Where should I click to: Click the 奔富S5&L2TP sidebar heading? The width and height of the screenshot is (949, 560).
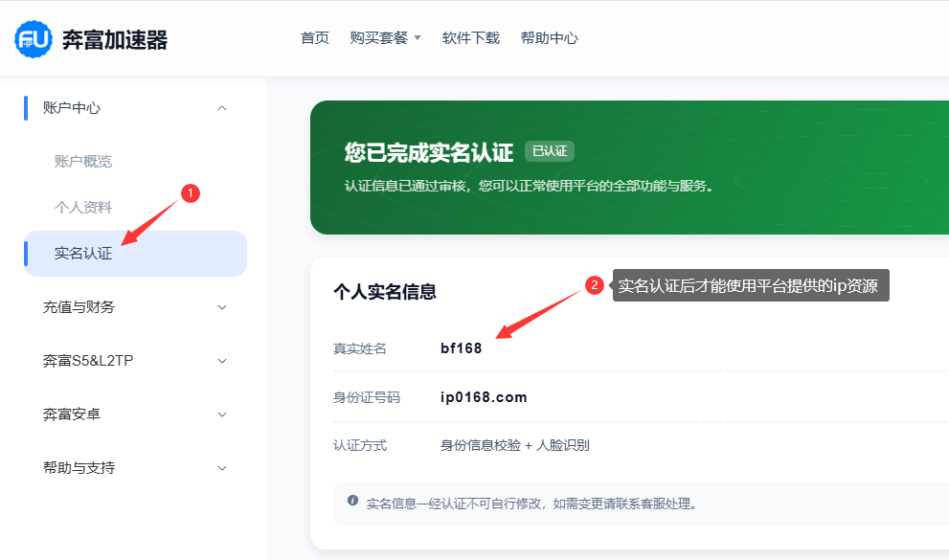click(88, 361)
